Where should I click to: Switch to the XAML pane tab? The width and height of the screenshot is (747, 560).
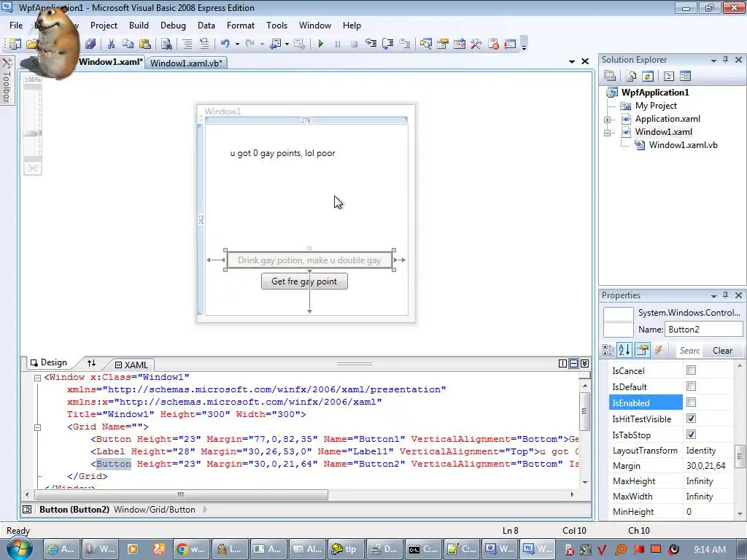[131, 365]
